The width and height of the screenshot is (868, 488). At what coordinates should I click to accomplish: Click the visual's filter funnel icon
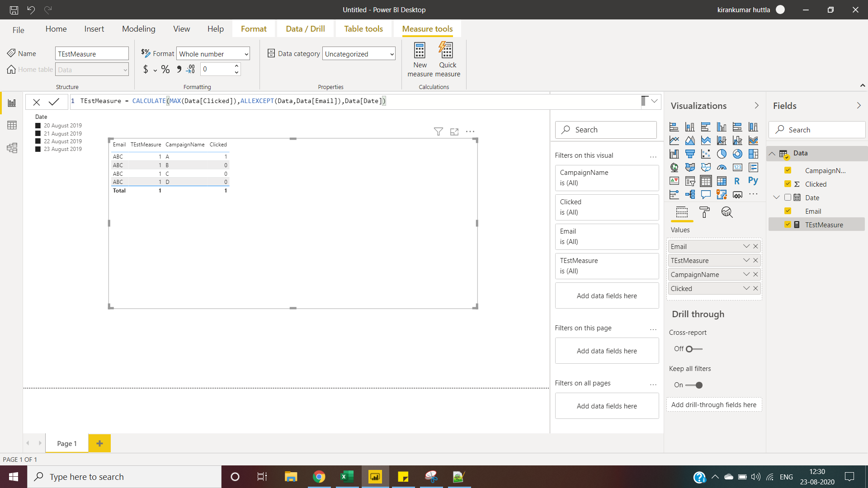438,131
